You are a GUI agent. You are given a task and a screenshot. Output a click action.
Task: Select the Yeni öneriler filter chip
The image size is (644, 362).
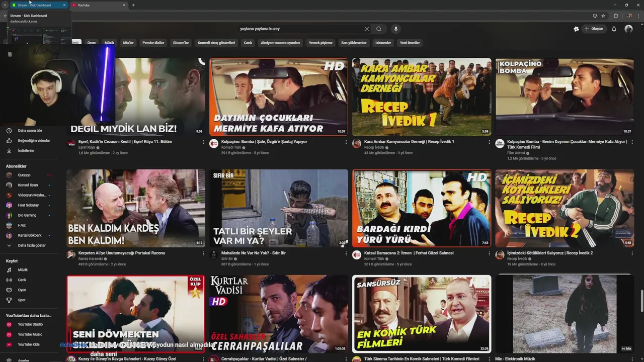pyautogui.click(x=410, y=43)
